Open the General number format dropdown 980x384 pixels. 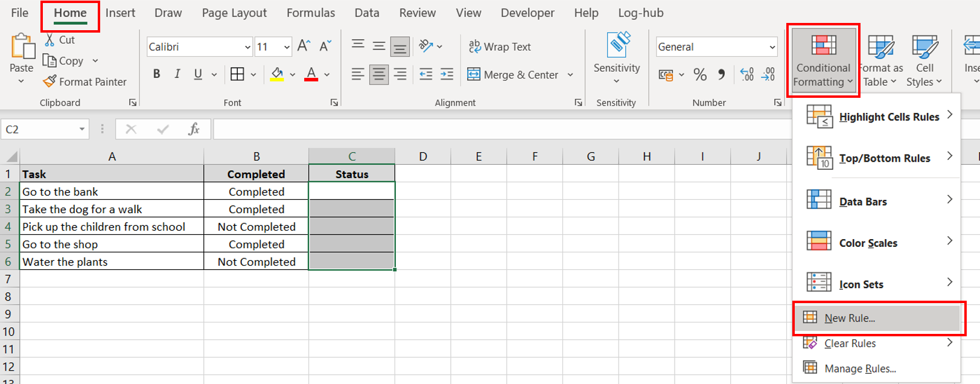[772, 47]
